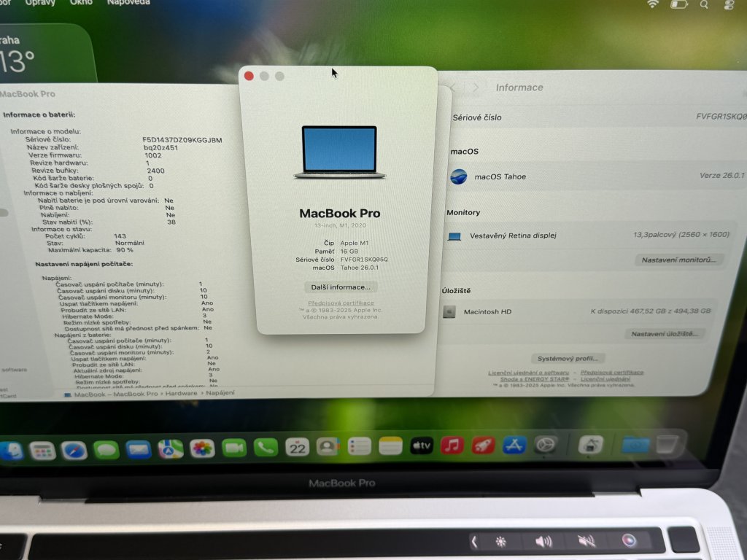Click the Další informace button

(341, 287)
